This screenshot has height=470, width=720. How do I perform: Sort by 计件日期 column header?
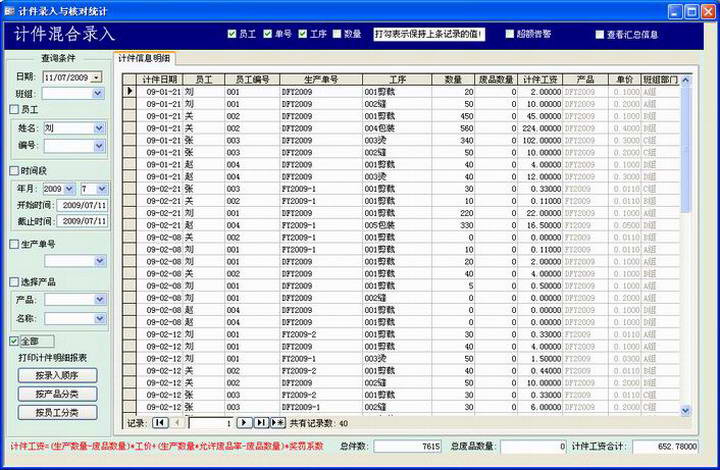(159, 79)
